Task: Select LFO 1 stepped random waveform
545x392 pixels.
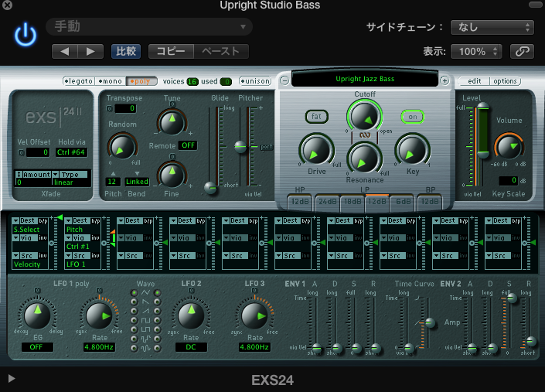Action: point(135,339)
